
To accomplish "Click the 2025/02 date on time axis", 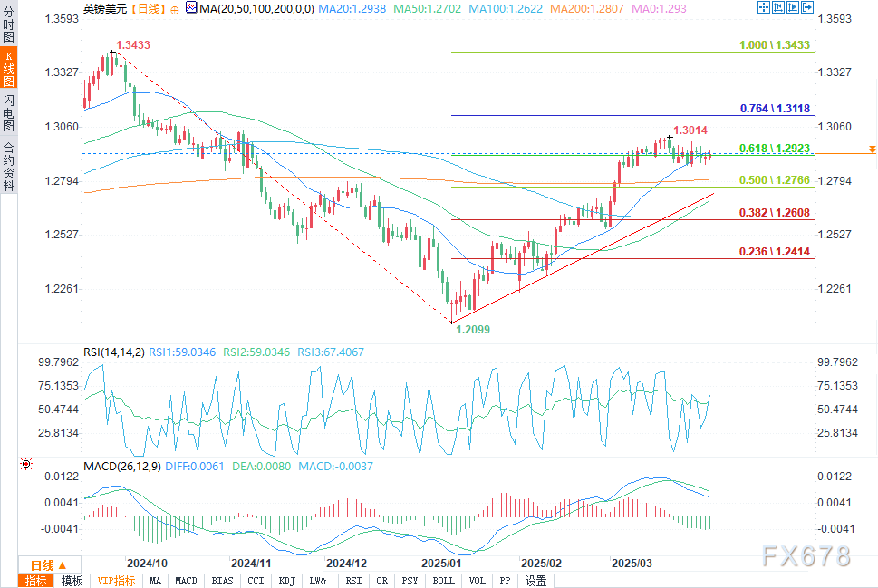I will pos(541,564).
